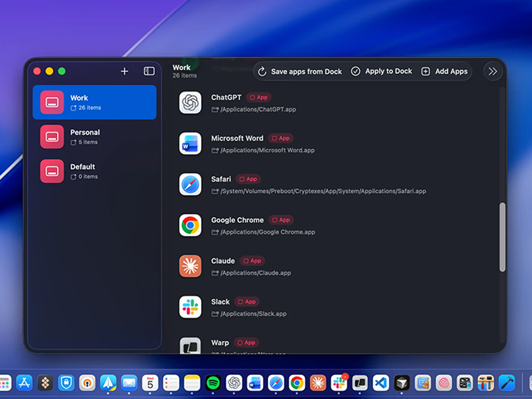Select the Safari icon in the app list
This screenshot has width=532, height=399.
tap(190, 185)
